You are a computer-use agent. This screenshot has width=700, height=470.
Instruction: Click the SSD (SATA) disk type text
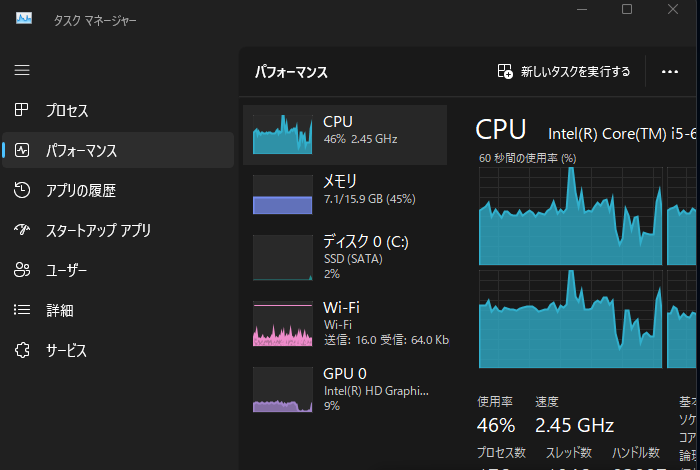coord(353,259)
